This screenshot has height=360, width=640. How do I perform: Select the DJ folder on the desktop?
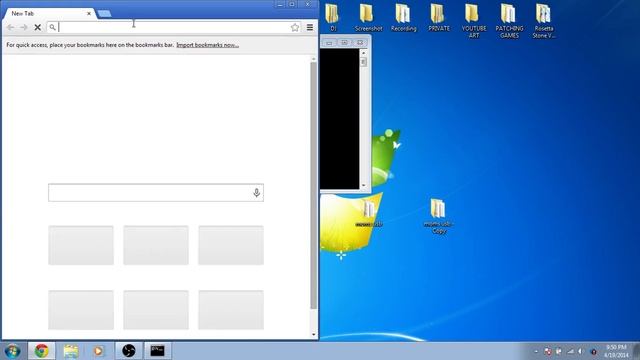[333, 17]
